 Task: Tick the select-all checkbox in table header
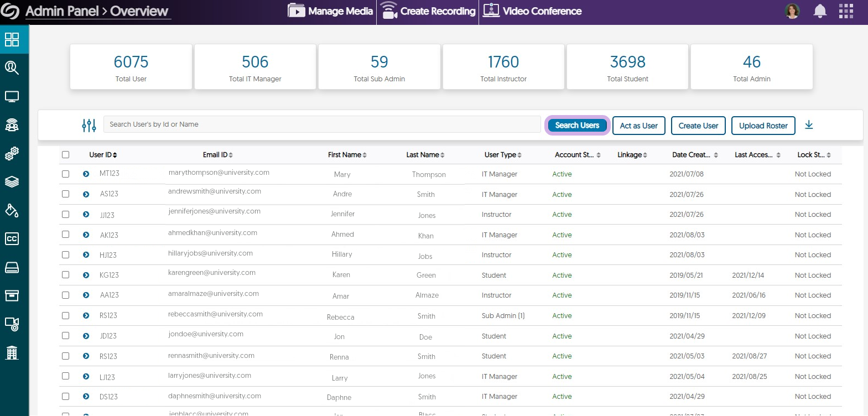(66, 155)
